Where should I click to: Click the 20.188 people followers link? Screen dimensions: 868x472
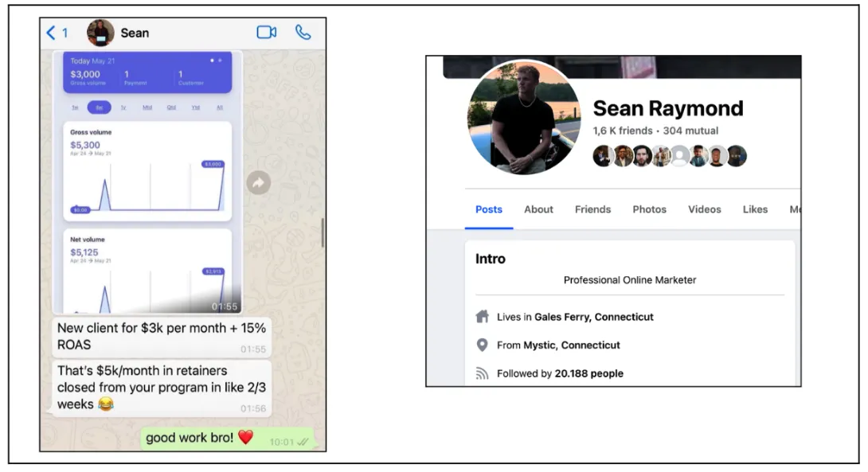[x=589, y=373]
